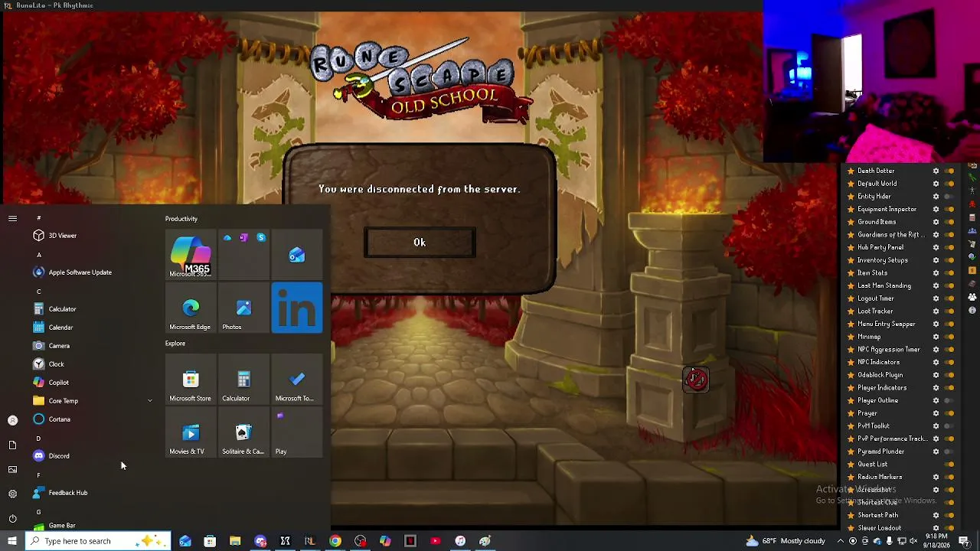Open the Microsoft 365 tile
The image size is (980, 551).
tap(191, 256)
